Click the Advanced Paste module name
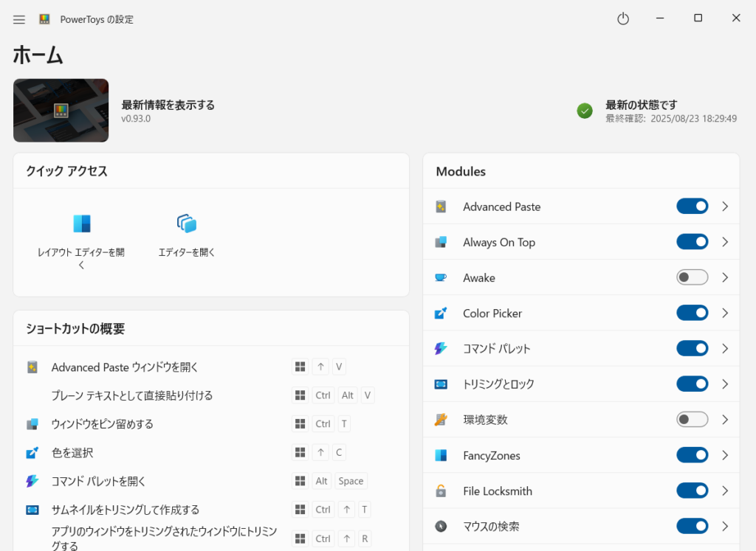The image size is (756, 551). [501, 207]
